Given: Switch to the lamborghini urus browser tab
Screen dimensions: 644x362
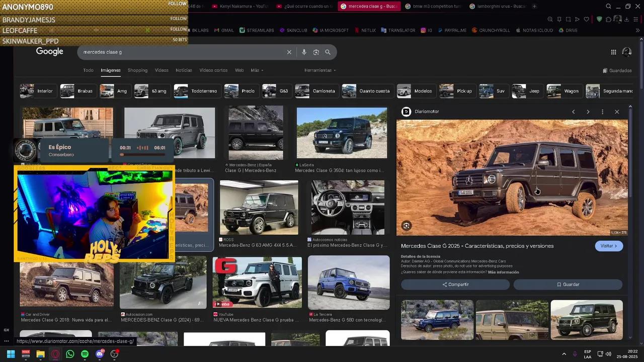Looking at the screenshot, I should click(497, 7).
